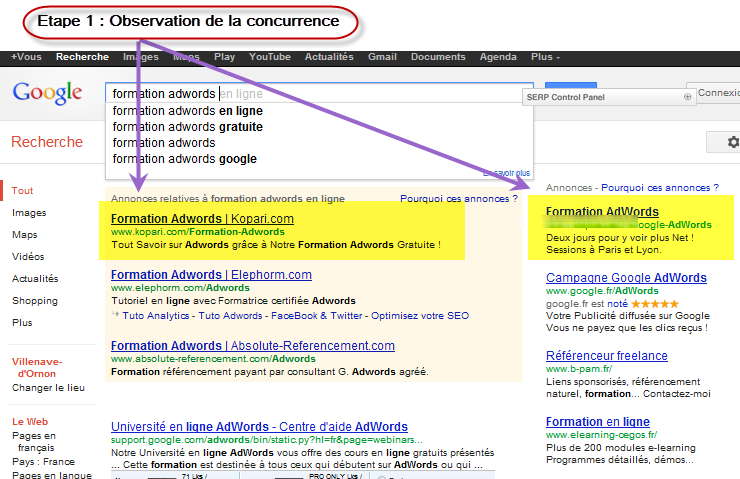740x479 pixels.
Task: Select Pages en français option
Action: click(x=34, y=441)
